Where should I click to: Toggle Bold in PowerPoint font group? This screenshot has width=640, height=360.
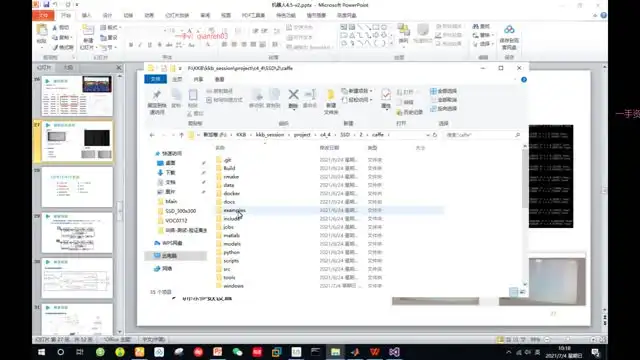[x=131, y=45]
